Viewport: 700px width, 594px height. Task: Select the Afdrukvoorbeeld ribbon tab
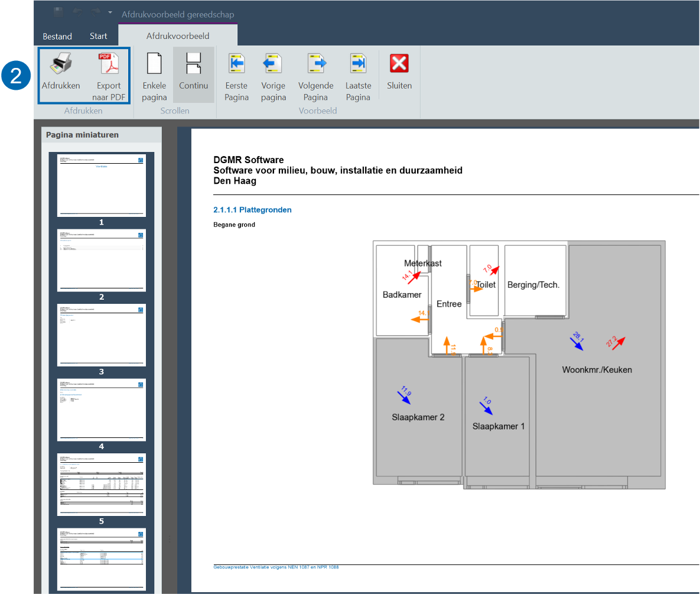(x=178, y=36)
